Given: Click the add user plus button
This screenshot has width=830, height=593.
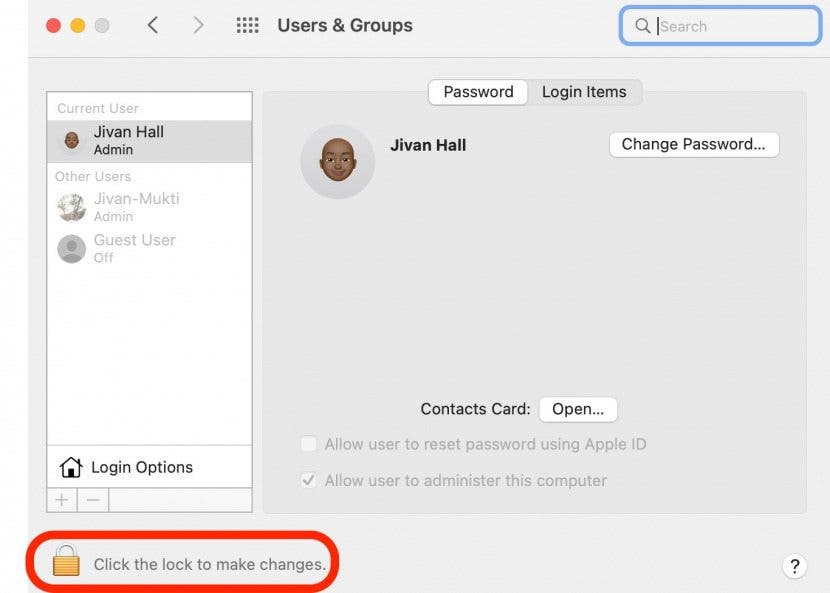Looking at the screenshot, I should (x=61, y=499).
